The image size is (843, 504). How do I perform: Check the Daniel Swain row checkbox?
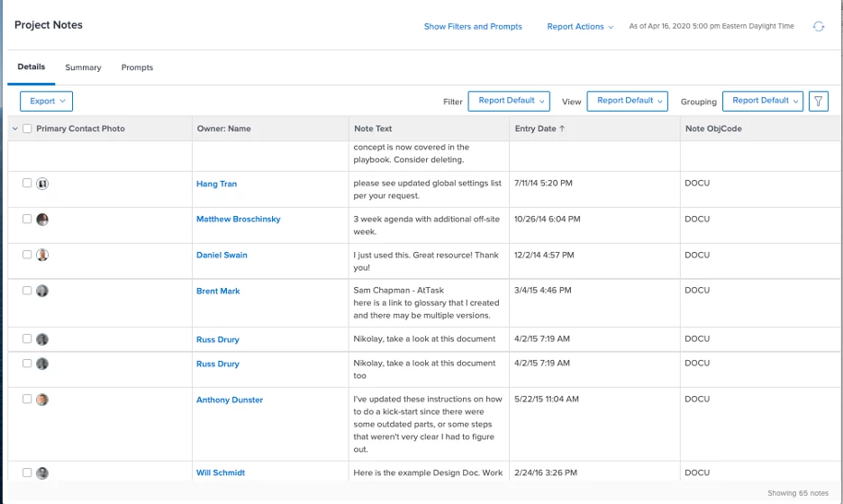pyautogui.click(x=27, y=254)
